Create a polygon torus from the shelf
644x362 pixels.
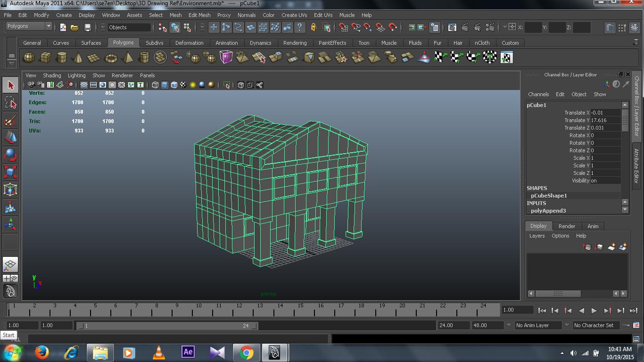pyautogui.click(x=111, y=58)
